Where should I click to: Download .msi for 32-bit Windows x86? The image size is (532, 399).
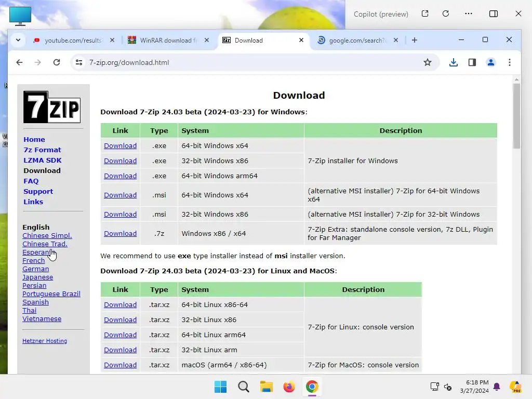tap(120, 215)
